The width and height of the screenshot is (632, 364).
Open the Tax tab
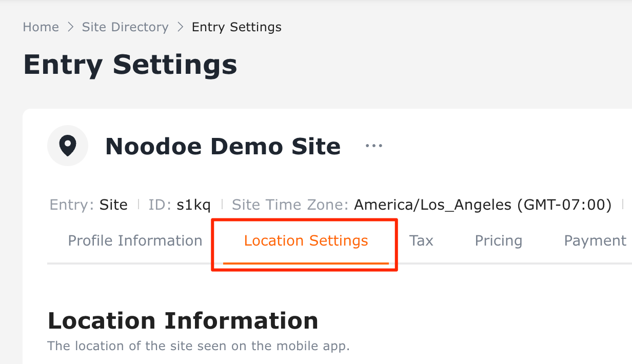point(421,241)
